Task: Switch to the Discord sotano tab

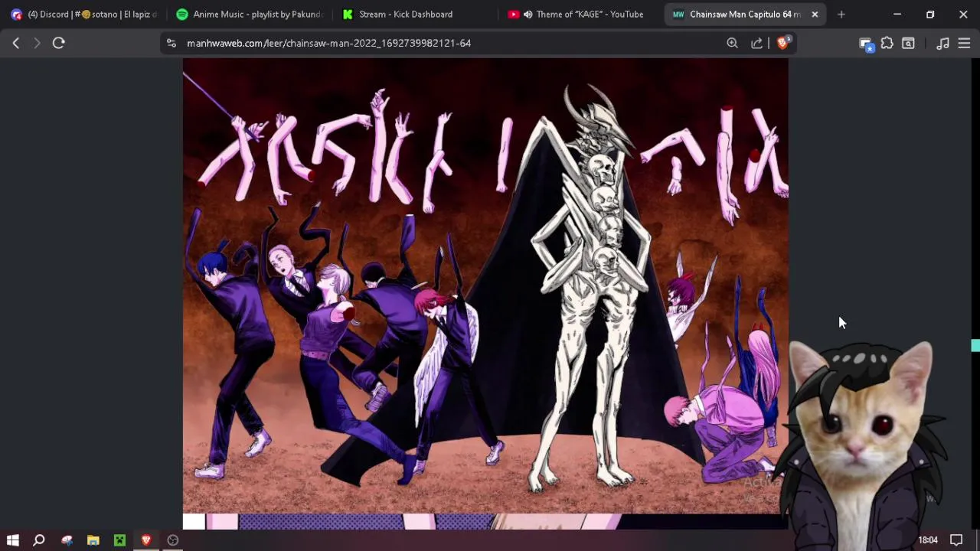Action: click(x=84, y=14)
